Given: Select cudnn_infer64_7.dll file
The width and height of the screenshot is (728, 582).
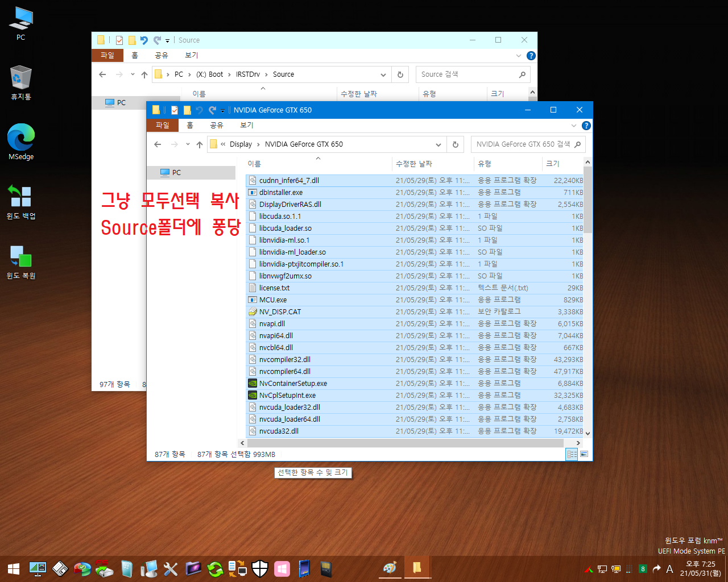Looking at the screenshot, I should point(415,180).
